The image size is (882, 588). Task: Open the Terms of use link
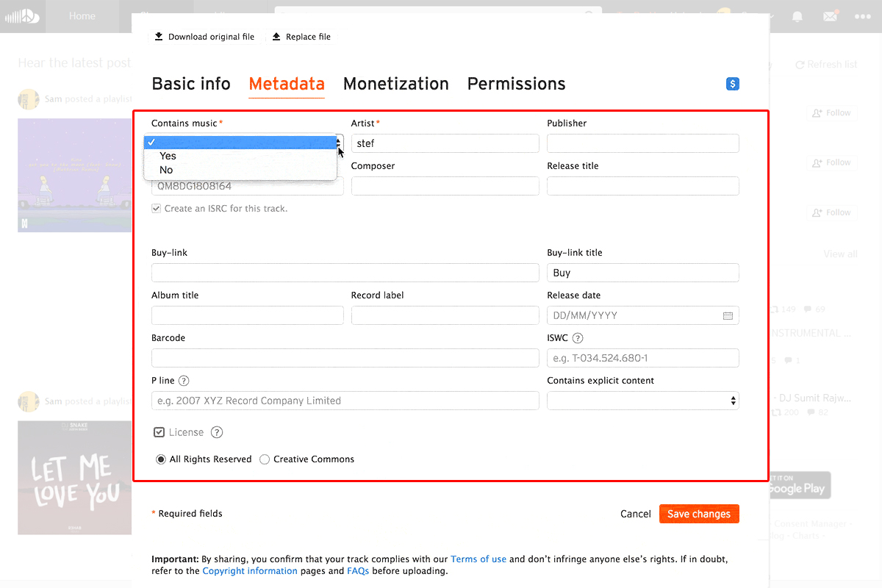[478, 559]
